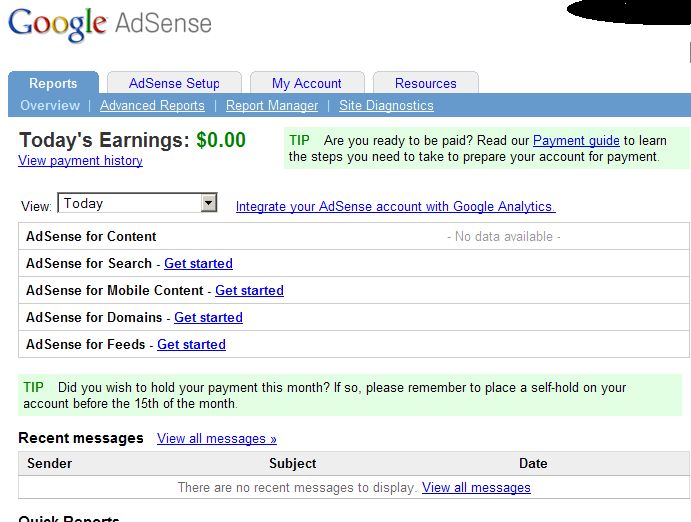Get started with AdSense for Domains

coord(208,317)
